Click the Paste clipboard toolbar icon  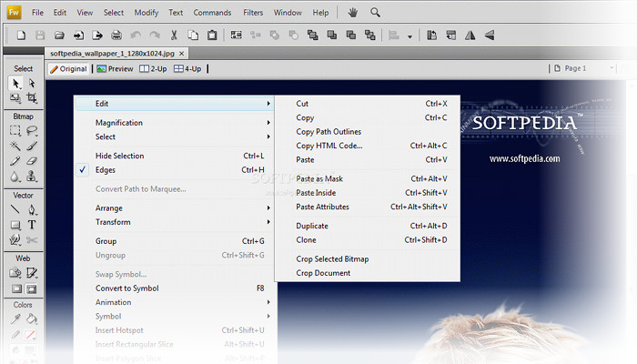pos(212,35)
